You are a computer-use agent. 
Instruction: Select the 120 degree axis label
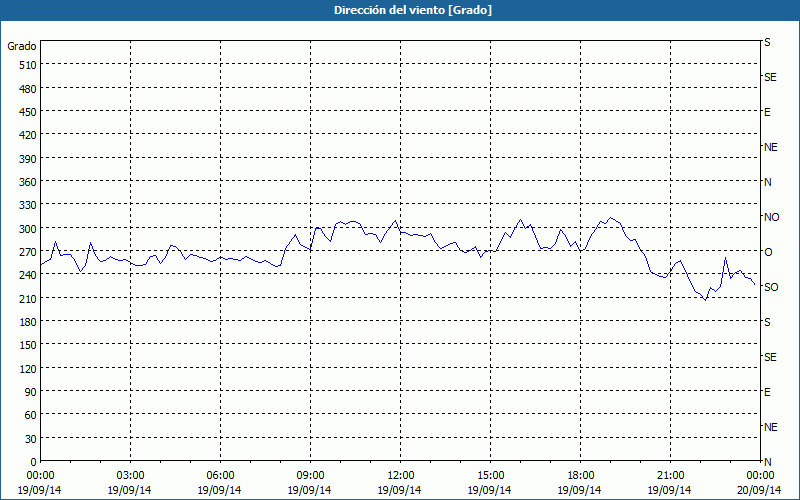[x=28, y=368]
